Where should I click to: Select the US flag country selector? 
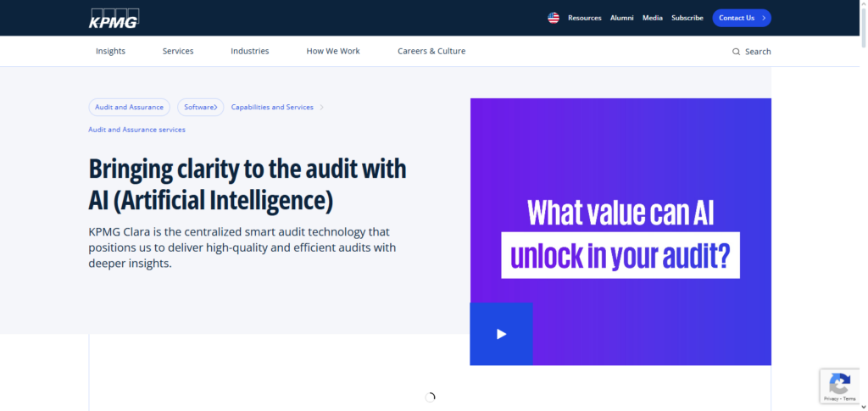(554, 18)
